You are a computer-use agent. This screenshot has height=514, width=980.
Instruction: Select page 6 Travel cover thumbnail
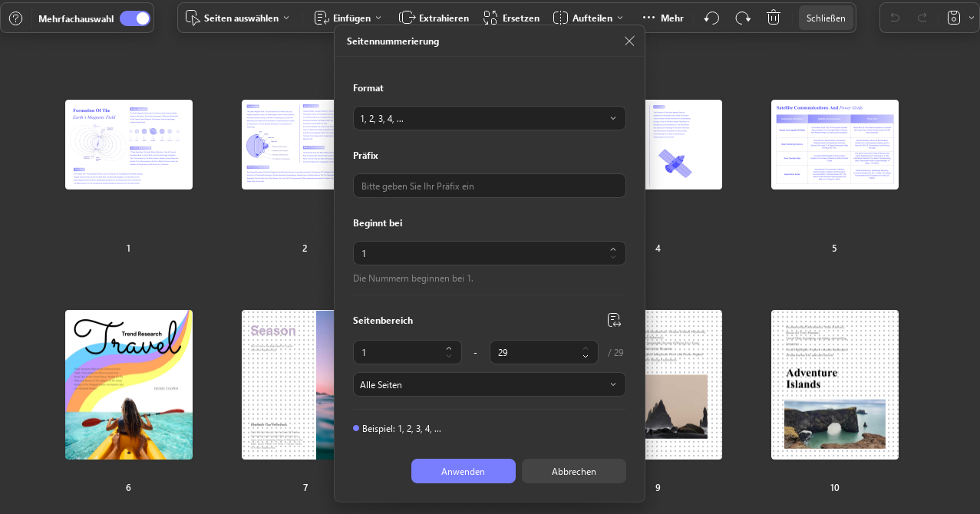[x=129, y=385]
